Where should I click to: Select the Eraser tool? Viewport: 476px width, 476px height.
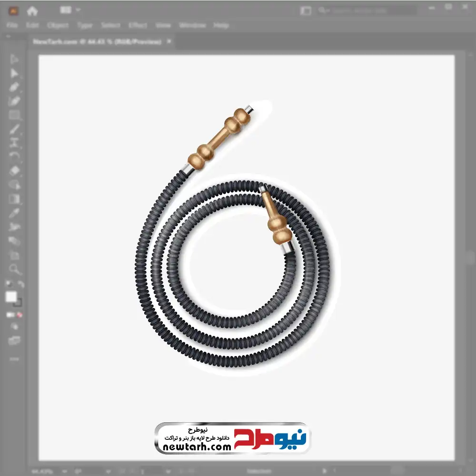coord(14,170)
